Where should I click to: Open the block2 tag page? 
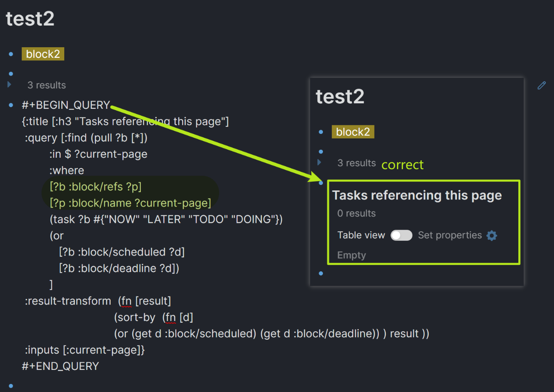coord(43,54)
